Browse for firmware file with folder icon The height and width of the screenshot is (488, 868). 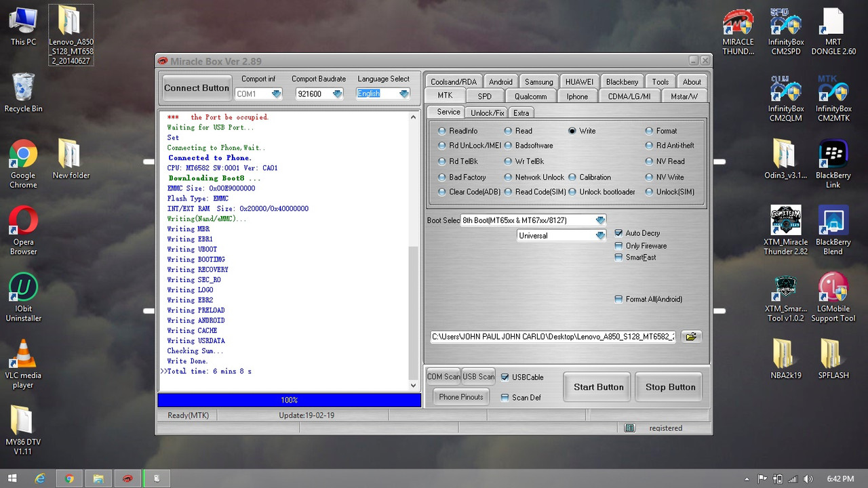coord(691,336)
